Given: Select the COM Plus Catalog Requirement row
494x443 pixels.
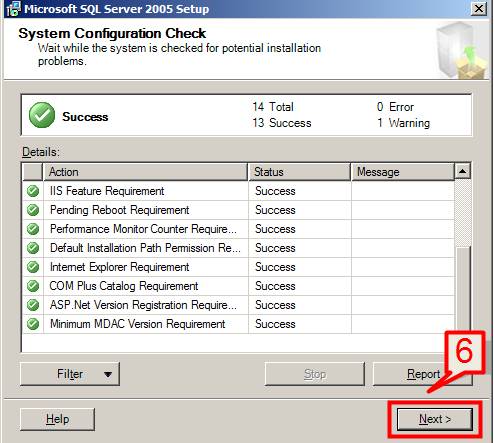Looking at the screenshot, I should coord(238,286).
